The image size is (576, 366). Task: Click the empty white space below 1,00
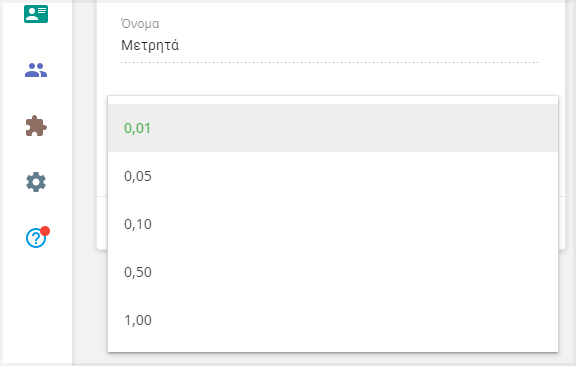pos(333,348)
